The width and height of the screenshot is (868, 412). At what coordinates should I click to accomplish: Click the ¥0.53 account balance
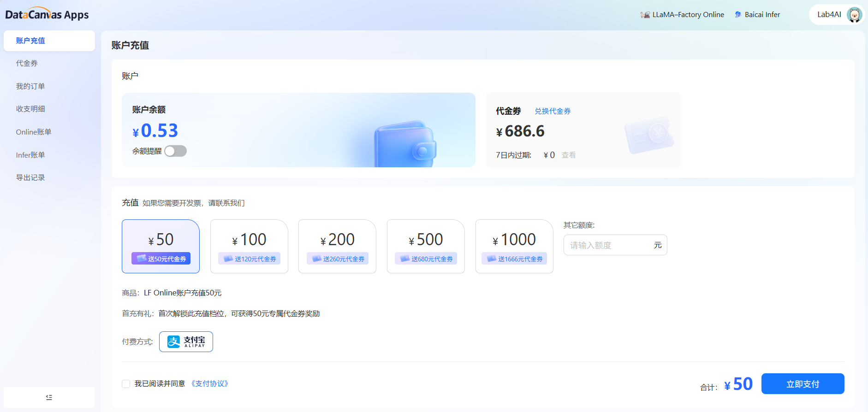point(155,130)
